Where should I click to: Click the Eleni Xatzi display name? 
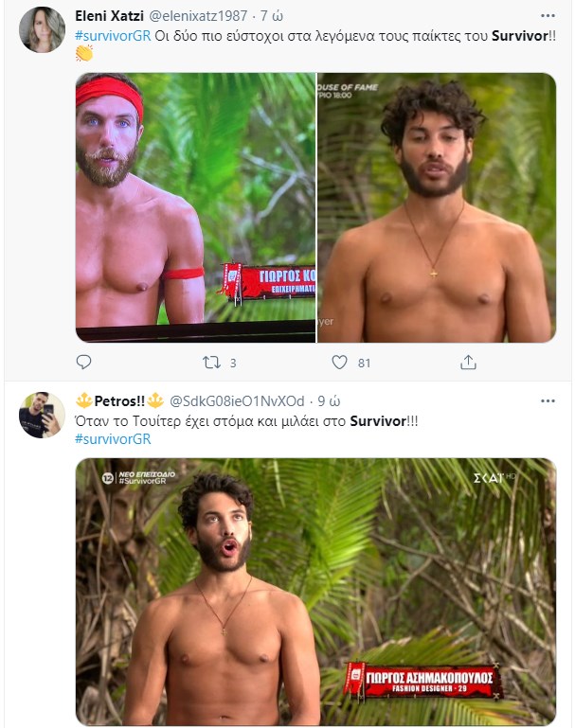(x=109, y=14)
